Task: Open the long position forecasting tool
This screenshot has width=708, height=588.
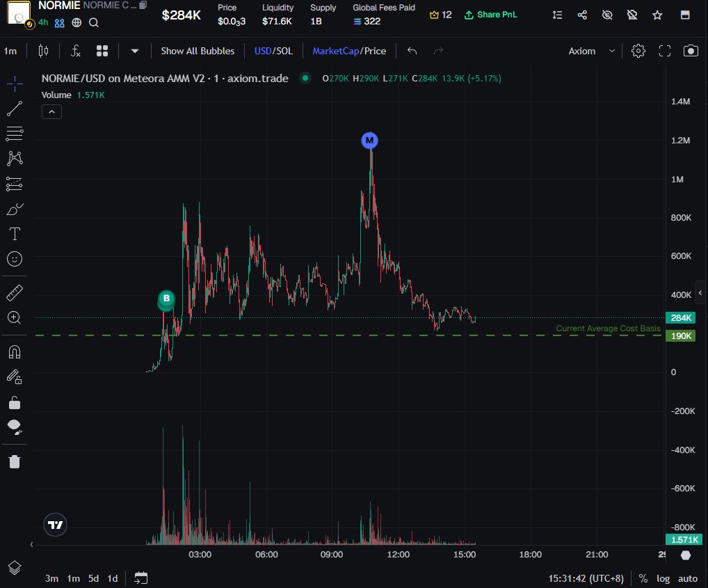Action: 15,184
